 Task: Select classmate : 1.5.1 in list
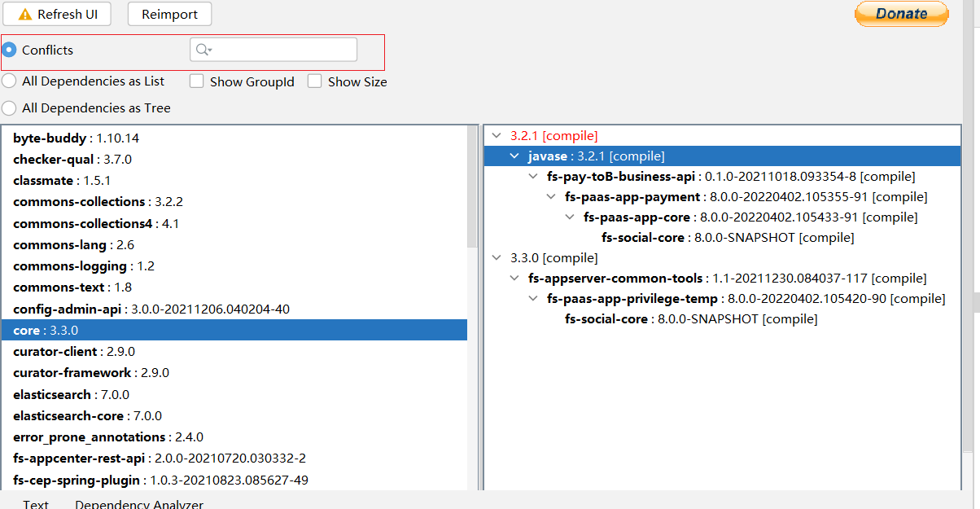[x=234, y=181]
